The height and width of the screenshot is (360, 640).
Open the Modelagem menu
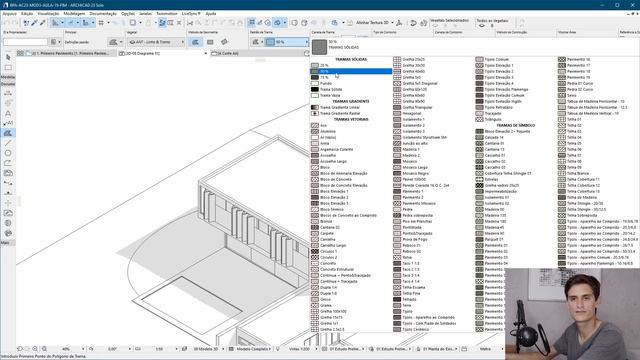(74, 13)
